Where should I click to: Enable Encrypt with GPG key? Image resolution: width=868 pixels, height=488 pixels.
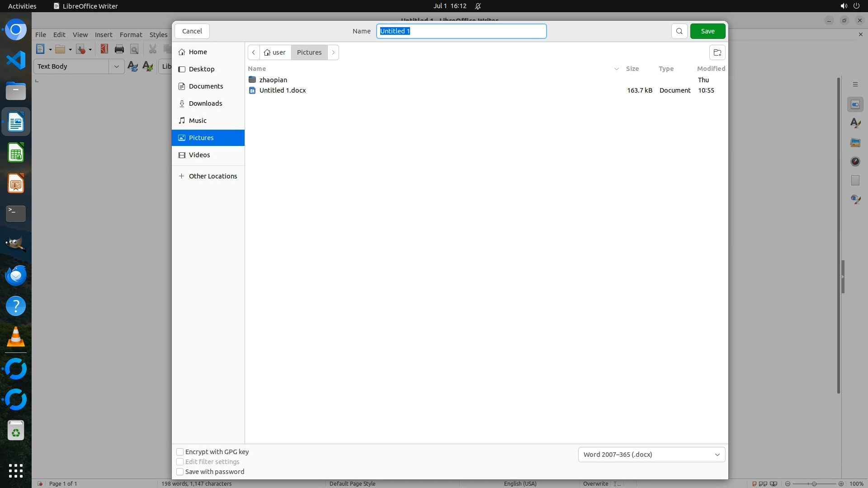[180, 452]
